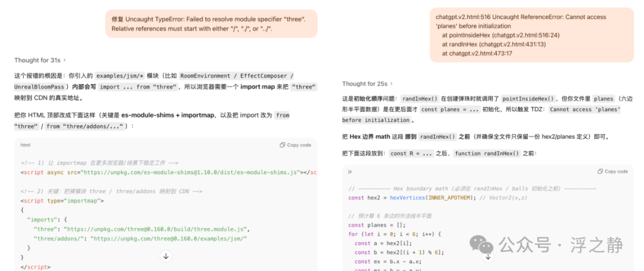This screenshot has height=271, width=644.
Task: Click the "js" language label of the code block
Action: point(349,172)
